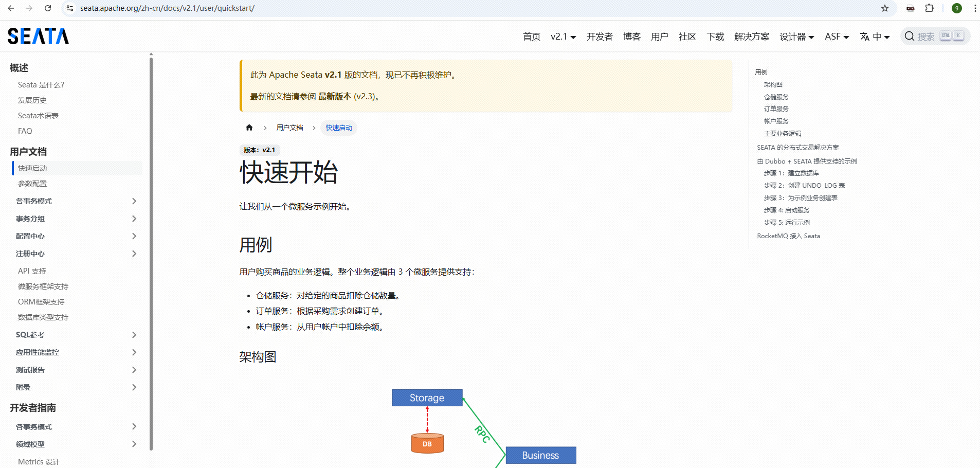Open the browser three-dot menu
Viewport: 980px width, 468px height.
975,8
